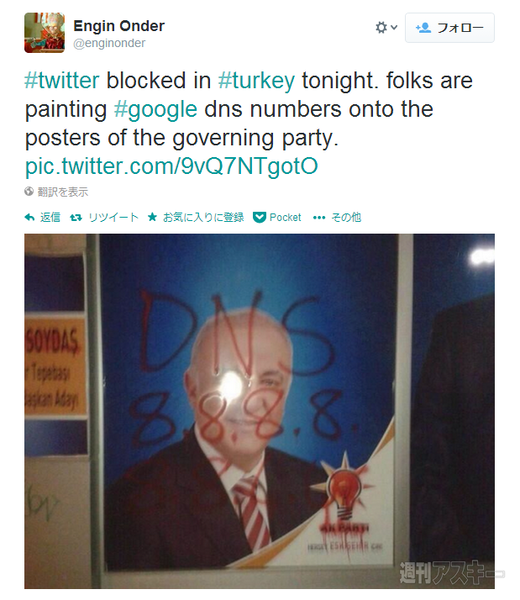Open the #twitter hashtag link
Image resolution: width=520 pixels, height=600 pixels.
tap(62, 80)
